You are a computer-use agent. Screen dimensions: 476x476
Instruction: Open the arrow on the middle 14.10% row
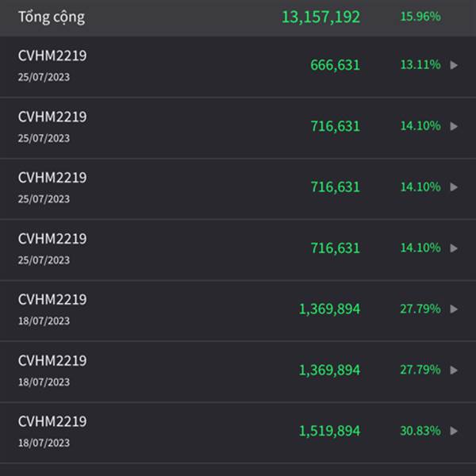pyautogui.click(x=454, y=187)
